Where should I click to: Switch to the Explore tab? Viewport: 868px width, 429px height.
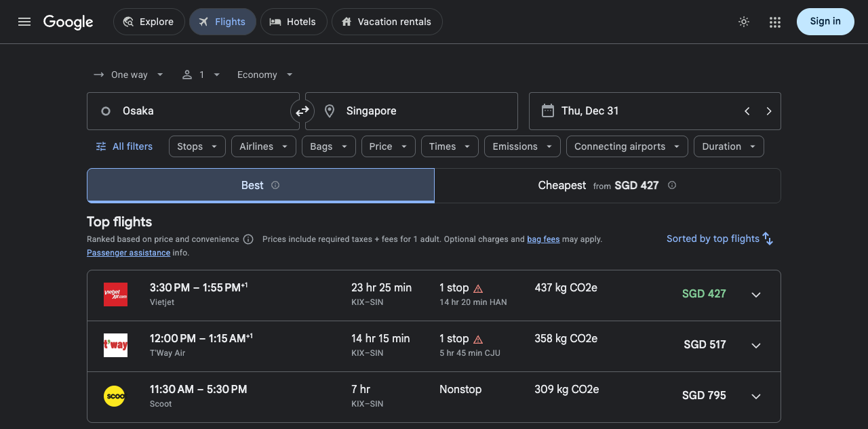click(149, 22)
